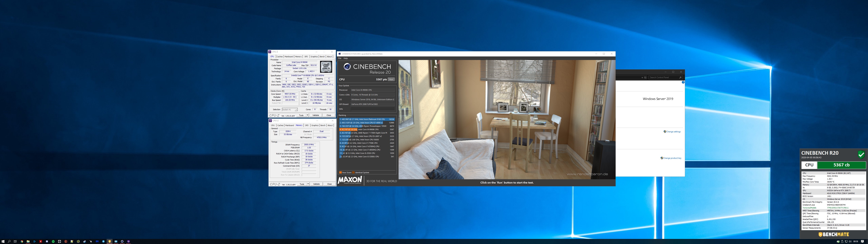
Task: Open Steam from taskbar
Action: tap(85, 241)
